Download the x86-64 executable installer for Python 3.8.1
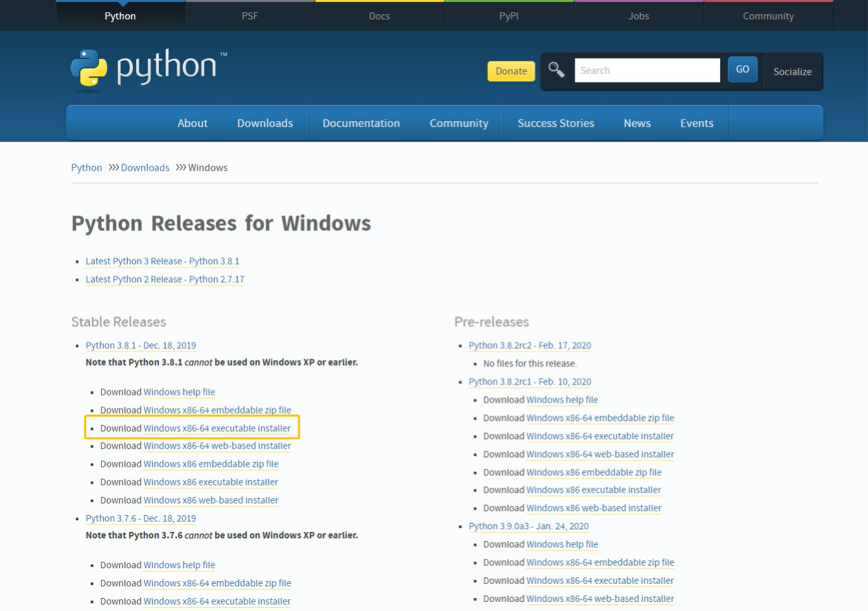 pyautogui.click(x=217, y=428)
